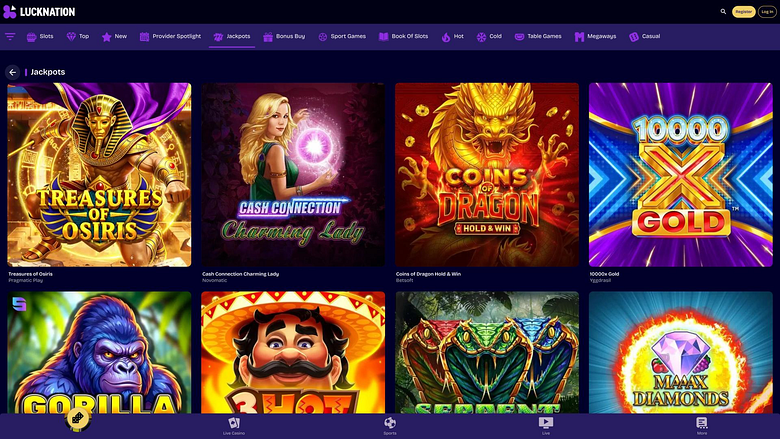Go back using the arrow beside Jackpots
780x439 pixels.
12,72
